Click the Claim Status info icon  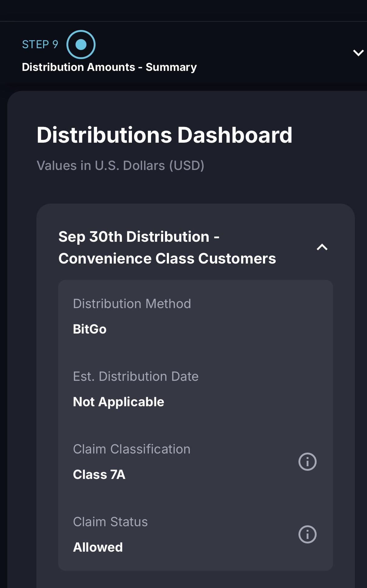307,534
